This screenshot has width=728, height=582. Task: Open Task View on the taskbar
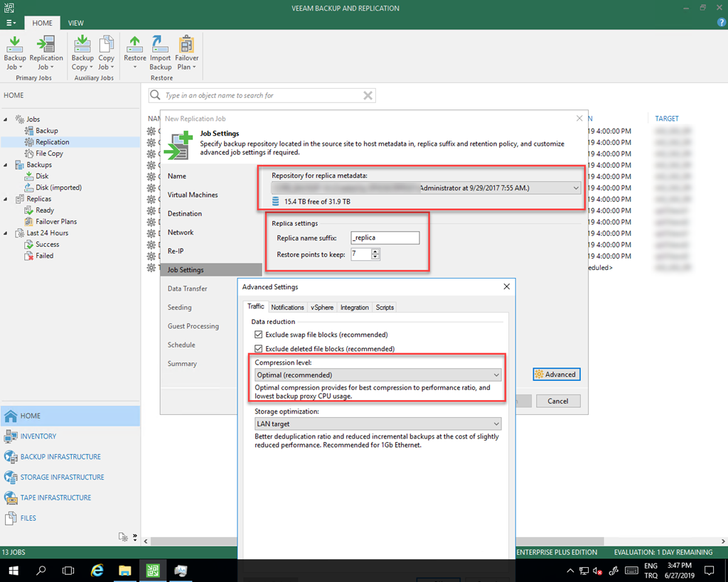[x=68, y=571]
